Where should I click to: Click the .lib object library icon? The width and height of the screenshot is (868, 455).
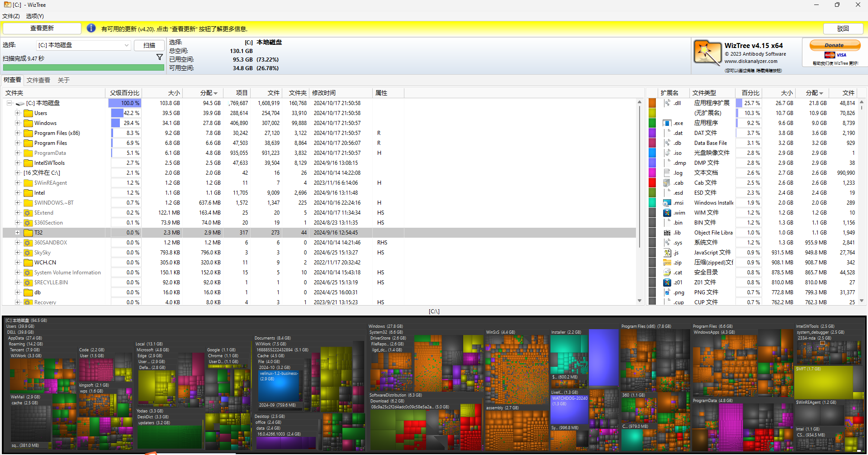tap(667, 233)
